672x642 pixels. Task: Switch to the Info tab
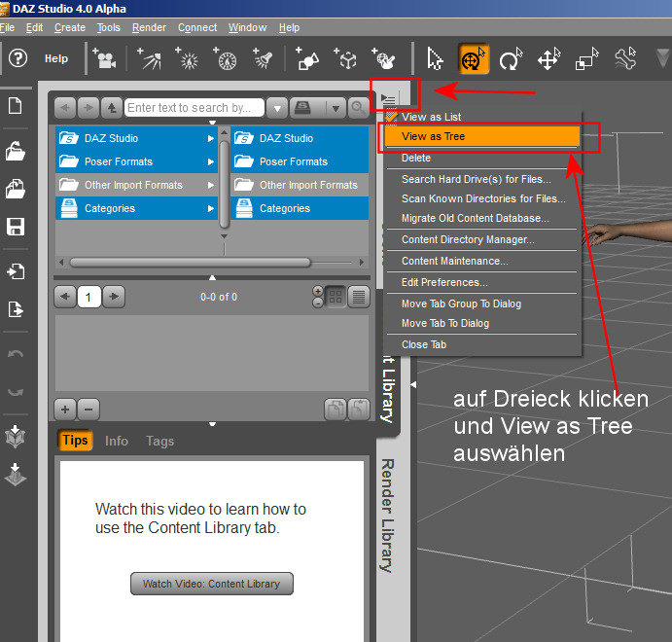117,441
